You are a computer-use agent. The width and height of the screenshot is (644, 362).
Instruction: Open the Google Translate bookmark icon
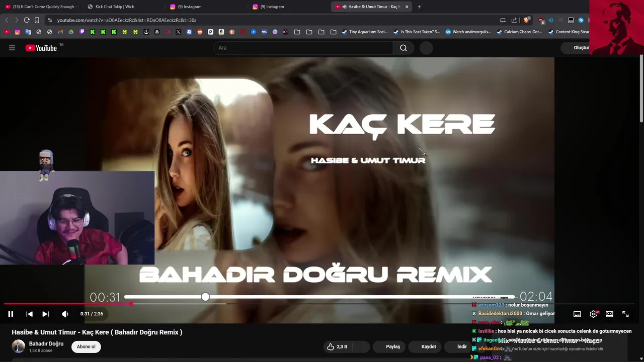pyautogui.click(x=28, y=32)
